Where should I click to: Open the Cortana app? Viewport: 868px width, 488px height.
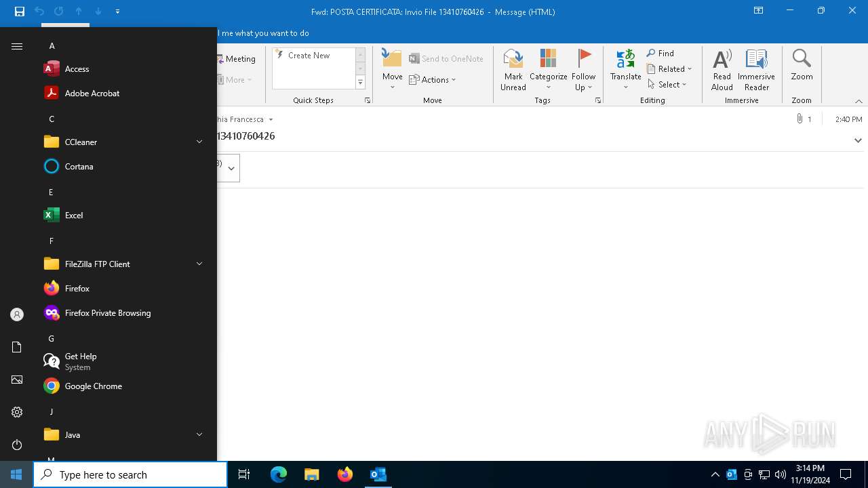point(125,166)
